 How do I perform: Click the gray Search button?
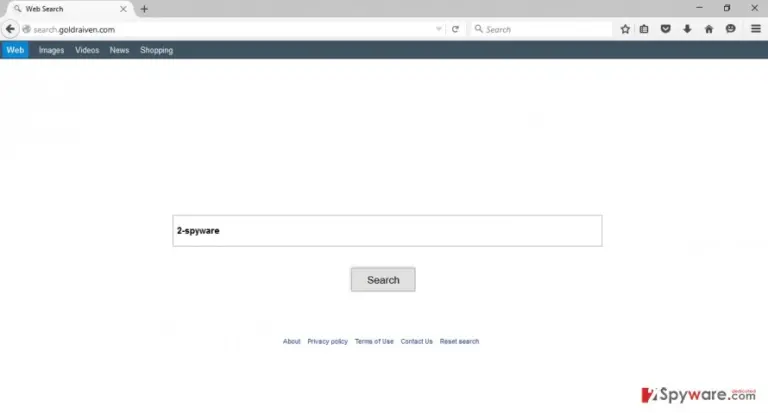coord(383,280)
